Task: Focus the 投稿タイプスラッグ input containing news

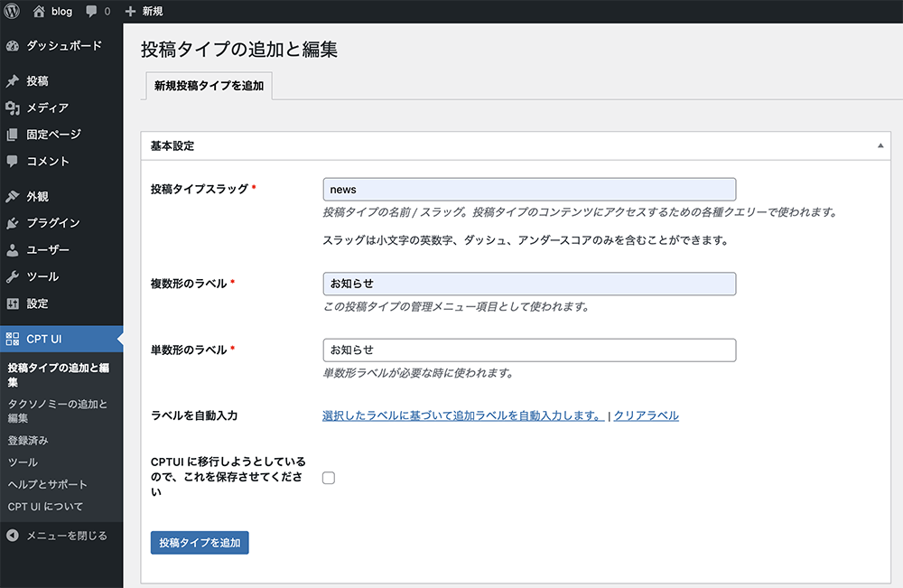Action: pos(528,189)
